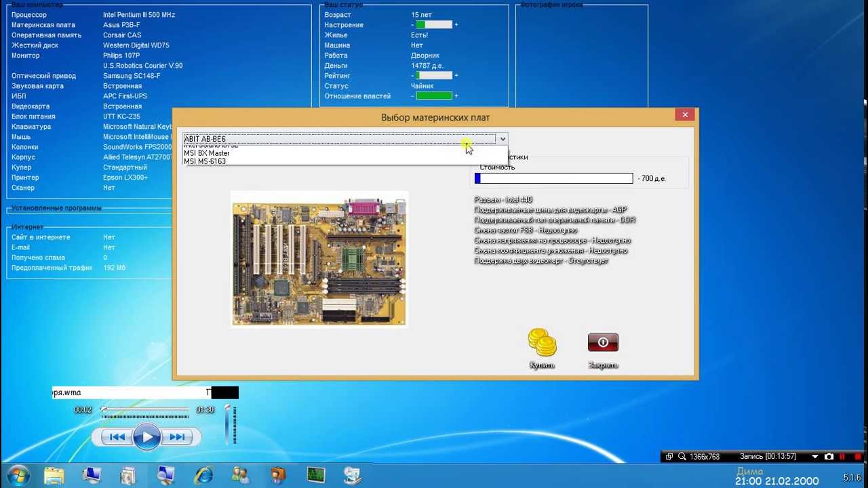Click the Samsung SC148-F drive value
Screen dimensions: 868x488
pos(132,76)
